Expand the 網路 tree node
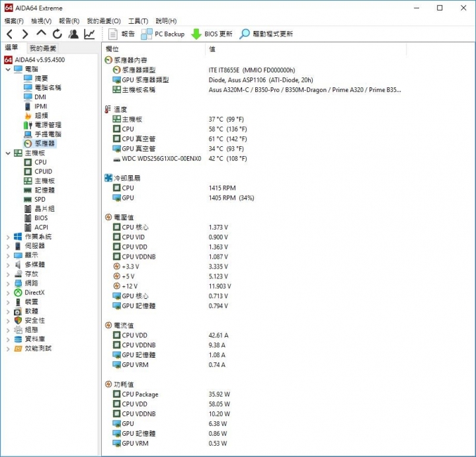Screen dimensions: 476x457 click(8, 284)
